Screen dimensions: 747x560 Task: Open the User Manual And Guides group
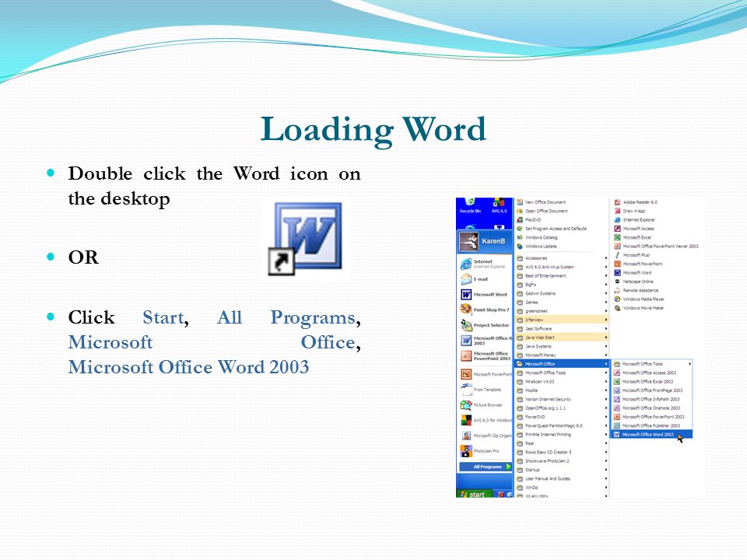[x=562, y=478]
